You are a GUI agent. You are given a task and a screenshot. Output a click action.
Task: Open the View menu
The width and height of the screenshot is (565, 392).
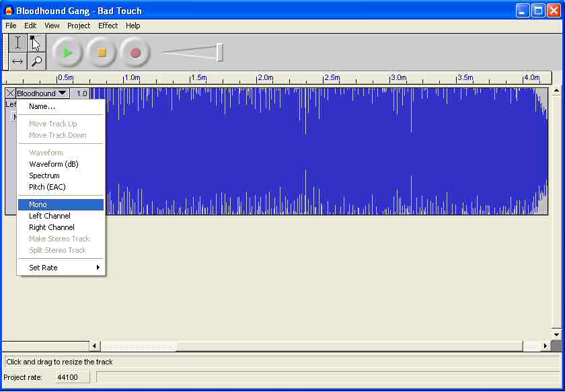[52, 26]
